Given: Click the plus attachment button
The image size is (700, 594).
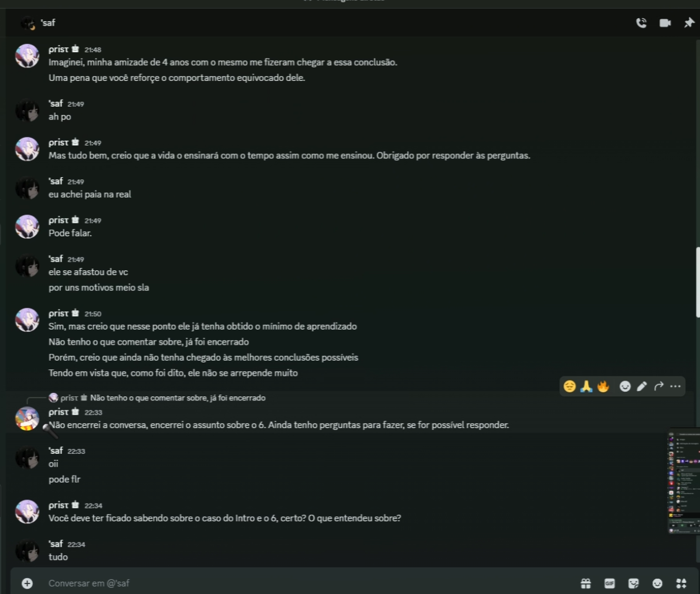Looking at the screenshot, I should 27,583.
